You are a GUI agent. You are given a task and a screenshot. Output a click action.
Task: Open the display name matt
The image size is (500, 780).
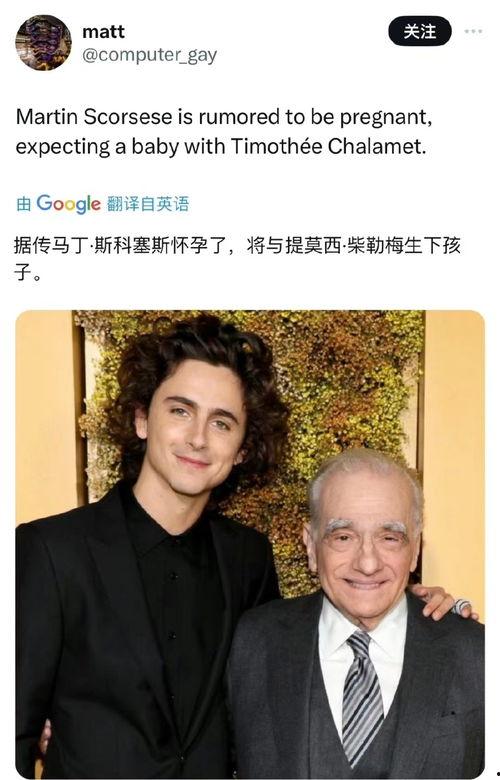pos(103,31)
